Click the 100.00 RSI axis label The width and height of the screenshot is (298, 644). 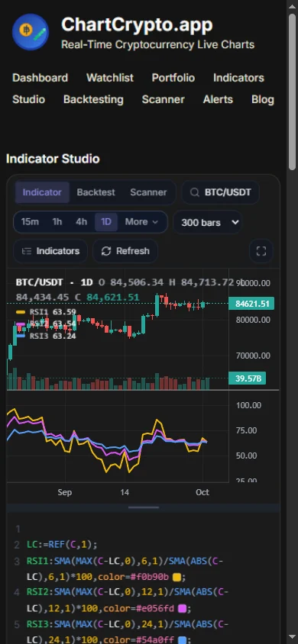248,405
